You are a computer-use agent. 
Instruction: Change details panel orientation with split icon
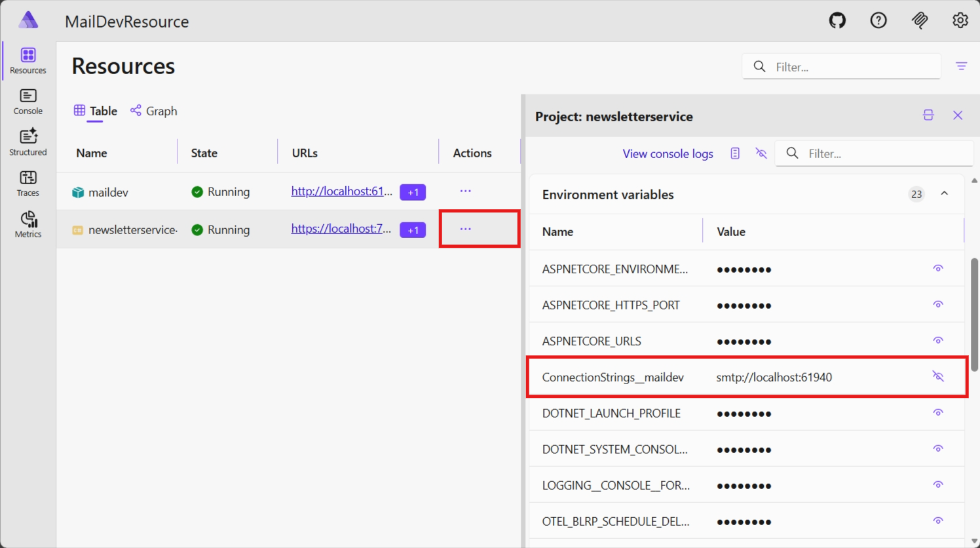point(928,115)
